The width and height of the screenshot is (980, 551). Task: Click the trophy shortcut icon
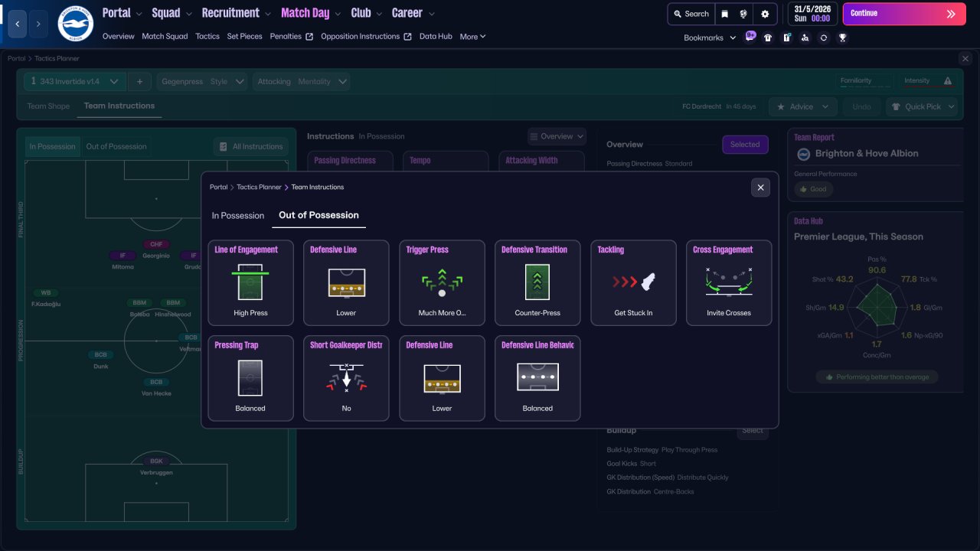point(842,37)
